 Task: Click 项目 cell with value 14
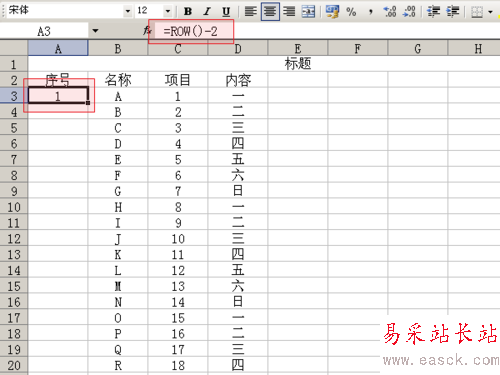[x=178, y=302]
